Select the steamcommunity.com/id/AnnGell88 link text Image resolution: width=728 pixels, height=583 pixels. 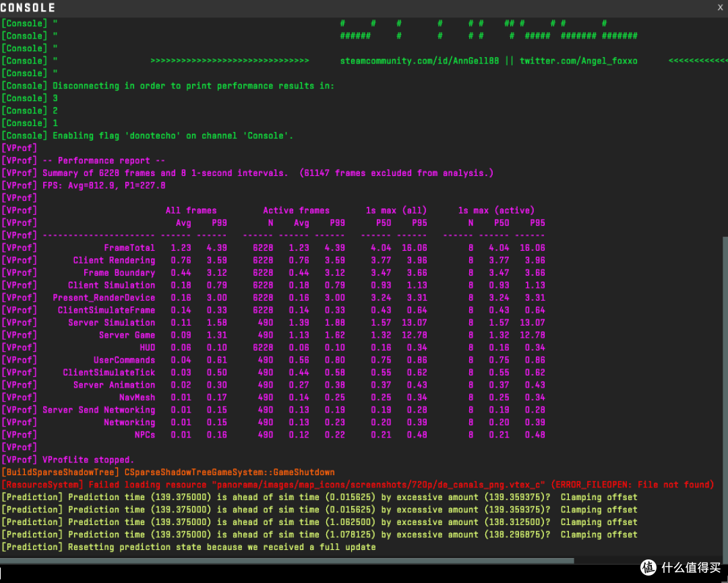[x=419, y=61]
